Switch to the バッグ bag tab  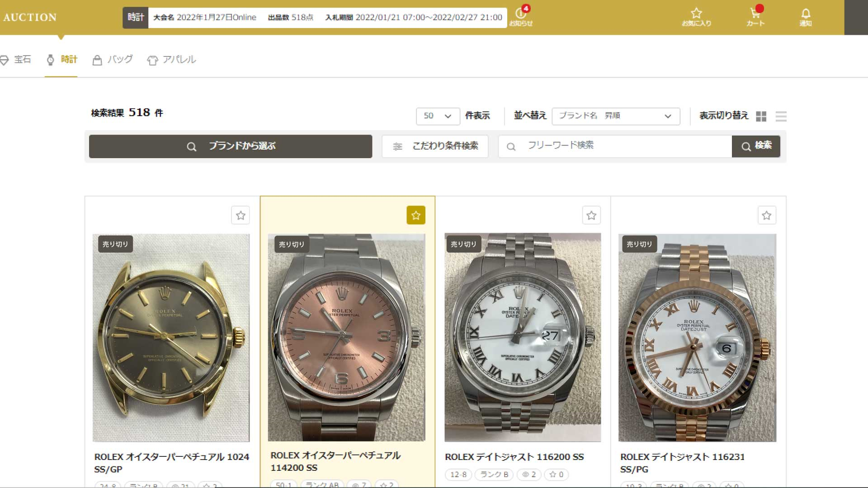coord(113,60)
